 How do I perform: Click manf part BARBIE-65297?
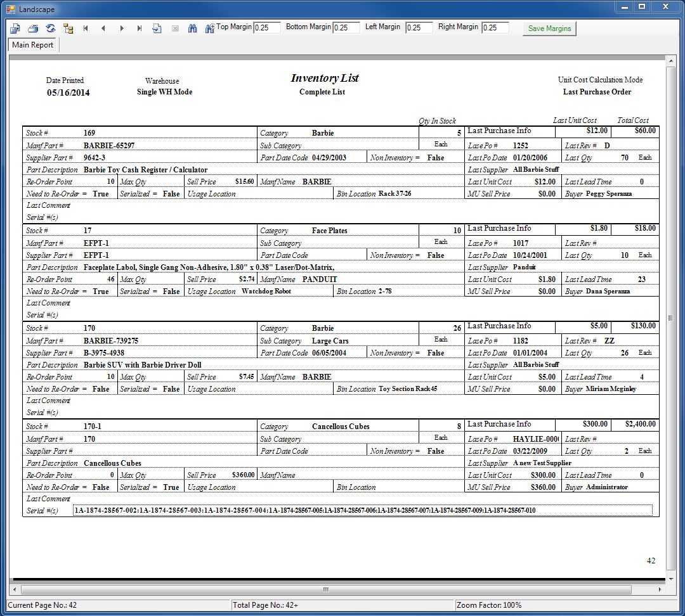[x=109, y=145]
